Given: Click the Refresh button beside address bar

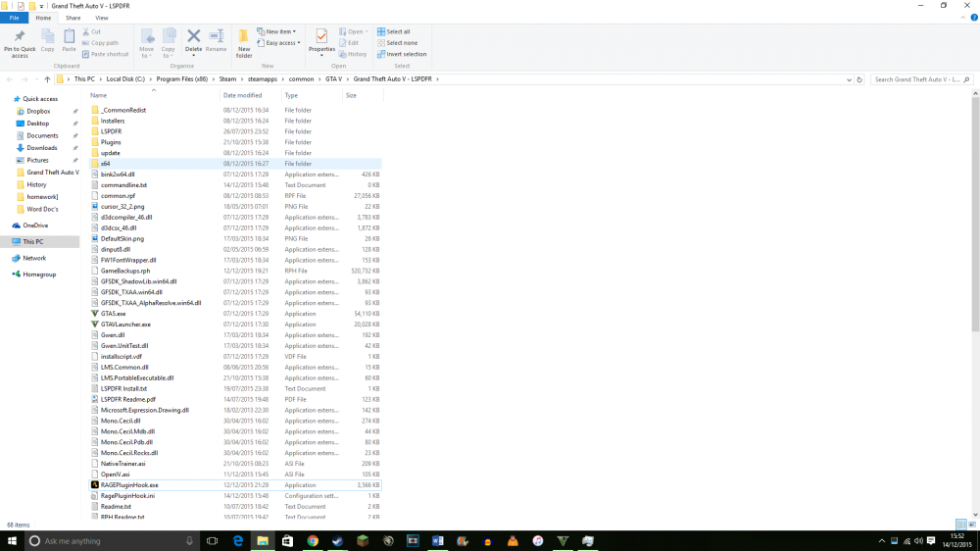Looking at the screenshot, I should click(859, 79).
